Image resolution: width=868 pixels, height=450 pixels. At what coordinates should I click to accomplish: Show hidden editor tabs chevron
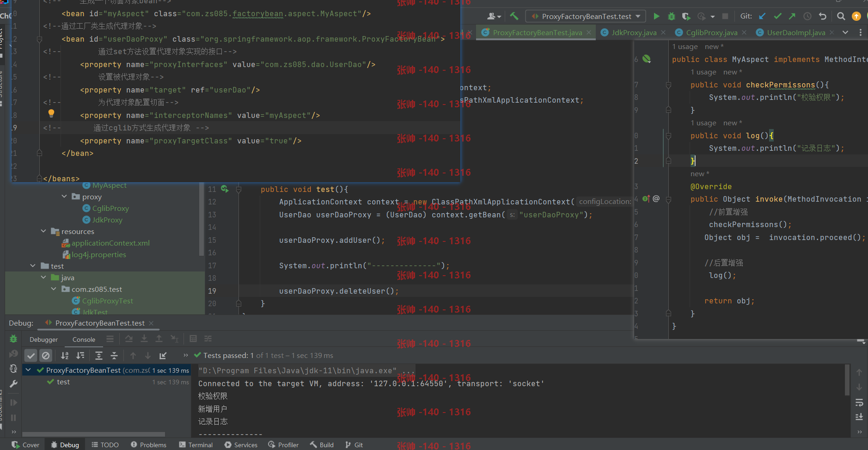tap(845, 32)
